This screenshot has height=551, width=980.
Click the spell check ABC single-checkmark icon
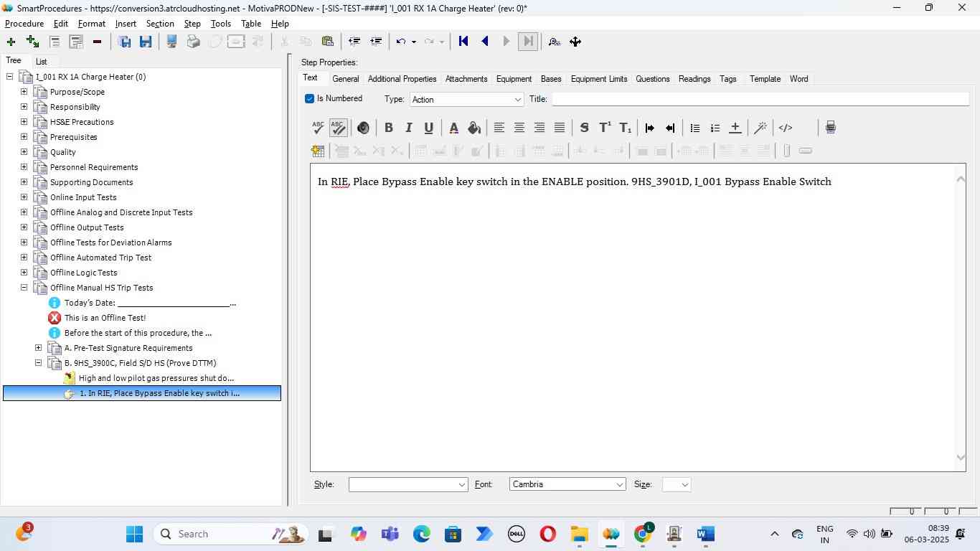pos(318,128)
